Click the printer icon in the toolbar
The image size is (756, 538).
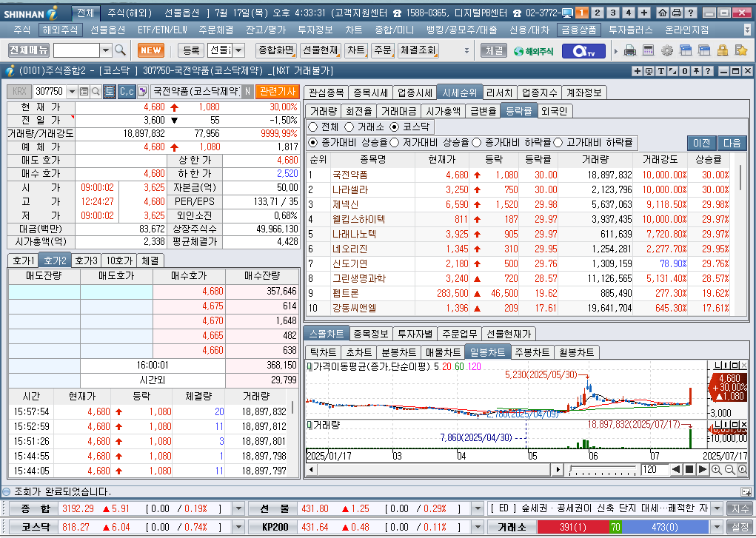(629, 50)
